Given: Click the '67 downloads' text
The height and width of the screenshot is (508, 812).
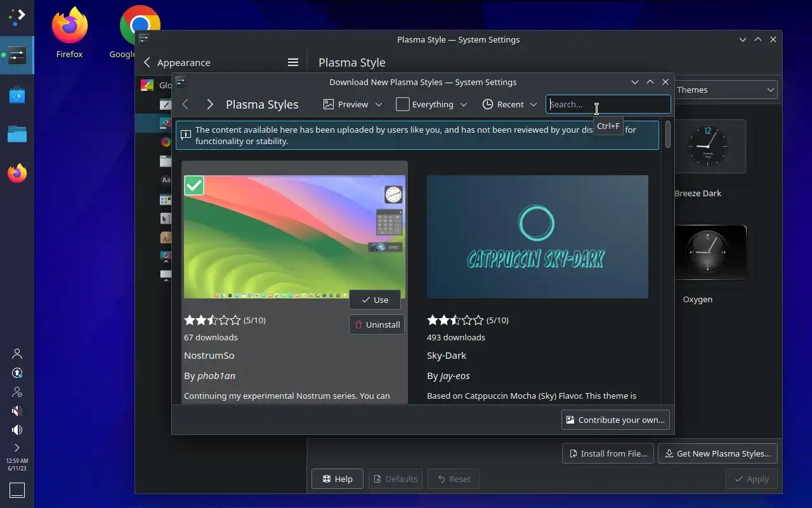Looking at the screenshot, I should point(211,337).
